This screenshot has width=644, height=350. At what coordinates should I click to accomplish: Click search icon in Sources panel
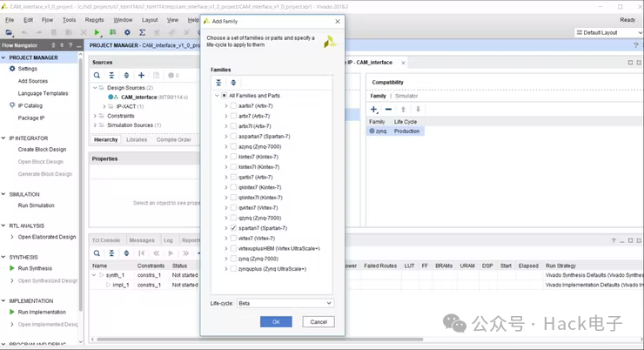point(98,75)
